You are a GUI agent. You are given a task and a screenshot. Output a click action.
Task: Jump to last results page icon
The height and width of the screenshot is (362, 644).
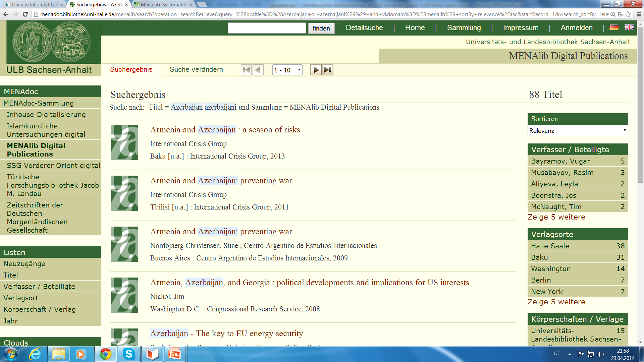(328, 70)
